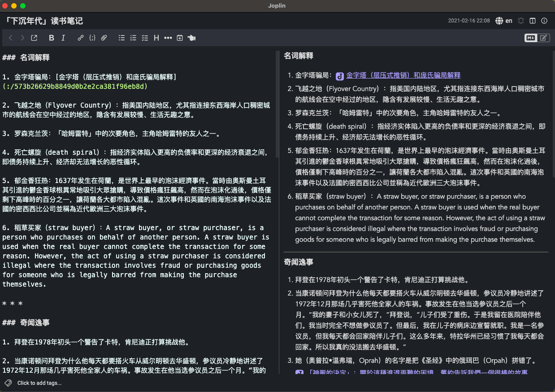
Task: Edit the note title field
Action: click(224, 21)
